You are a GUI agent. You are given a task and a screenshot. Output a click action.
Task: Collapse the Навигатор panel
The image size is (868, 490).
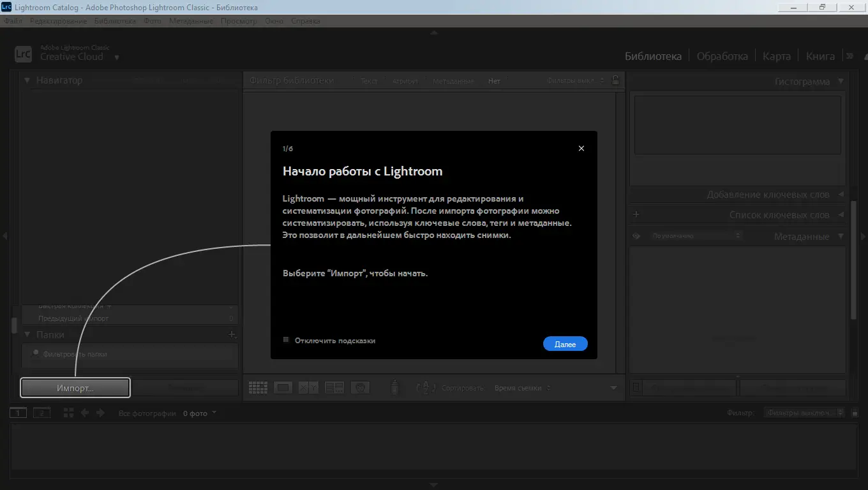(x=27, y=80)
